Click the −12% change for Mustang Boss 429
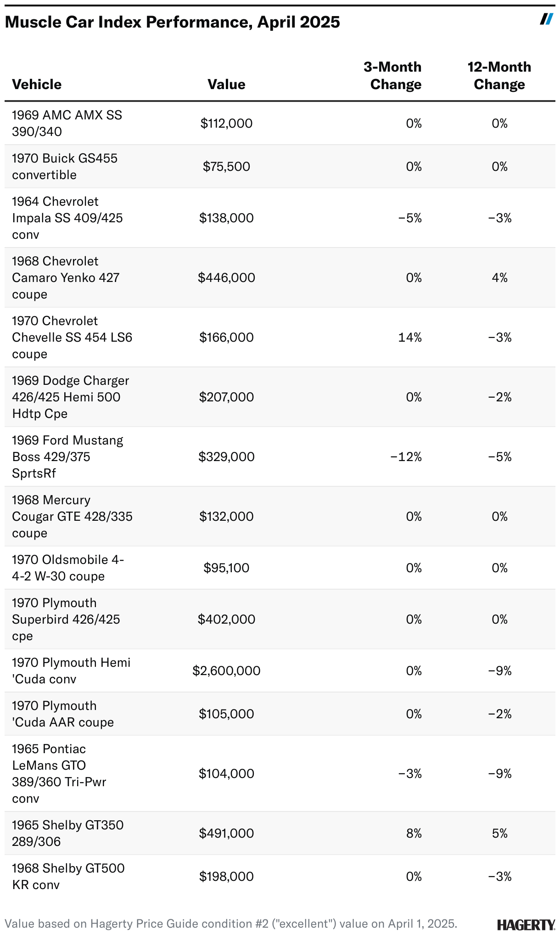560x935 pixels. [x=406, y=457]
